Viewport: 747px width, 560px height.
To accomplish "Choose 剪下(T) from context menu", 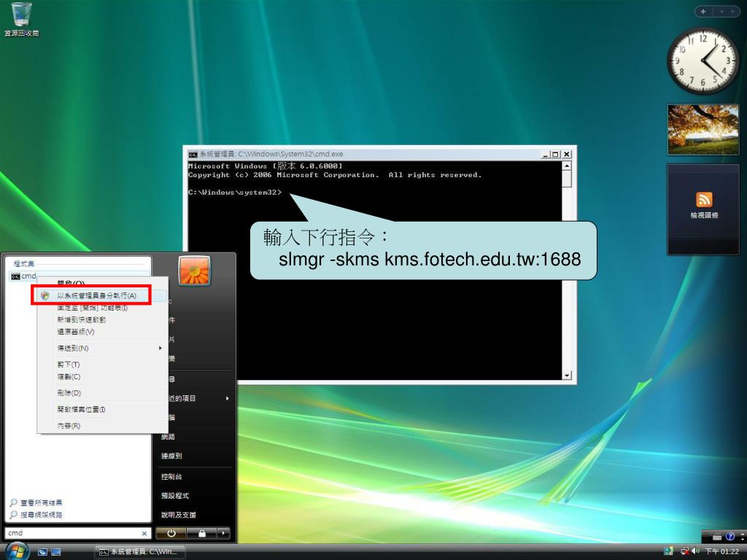I will 69,365.
